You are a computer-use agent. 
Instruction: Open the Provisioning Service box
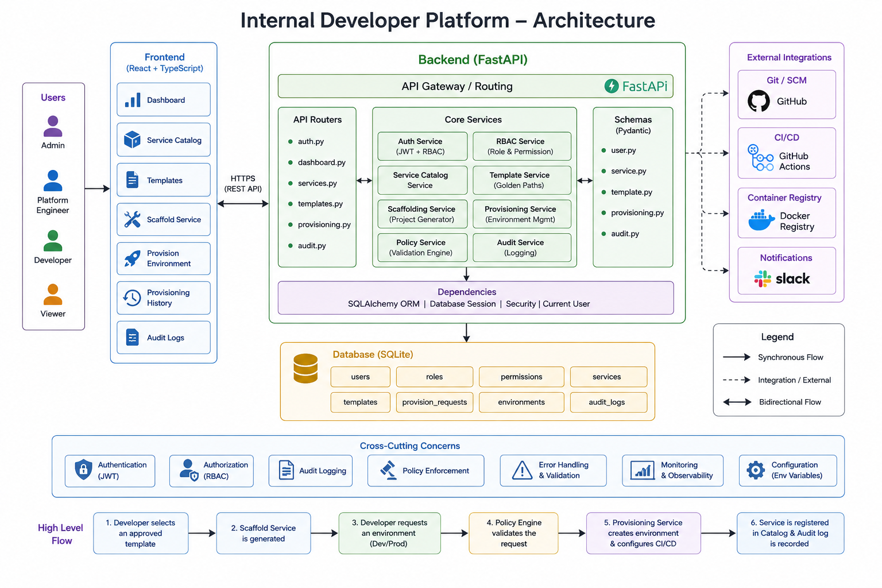click(521, 214)
